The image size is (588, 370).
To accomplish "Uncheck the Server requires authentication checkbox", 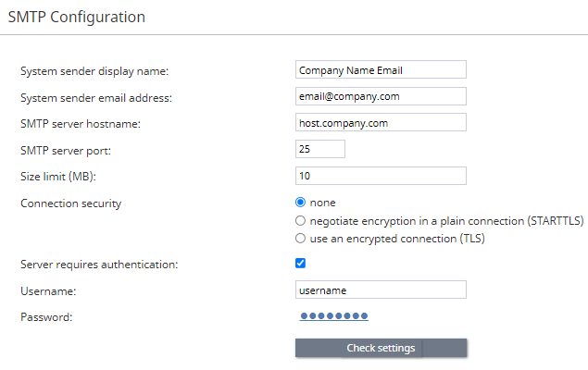I will (x=300, y=264).
